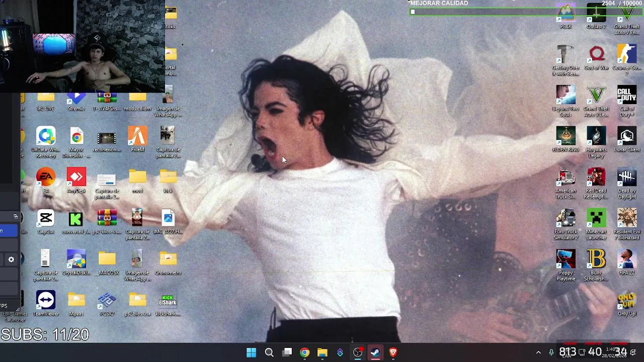Image resolution: width=644 pixels, height=362 pixels.
Task: Open settings gear in left panel
Action: [11, 259]
